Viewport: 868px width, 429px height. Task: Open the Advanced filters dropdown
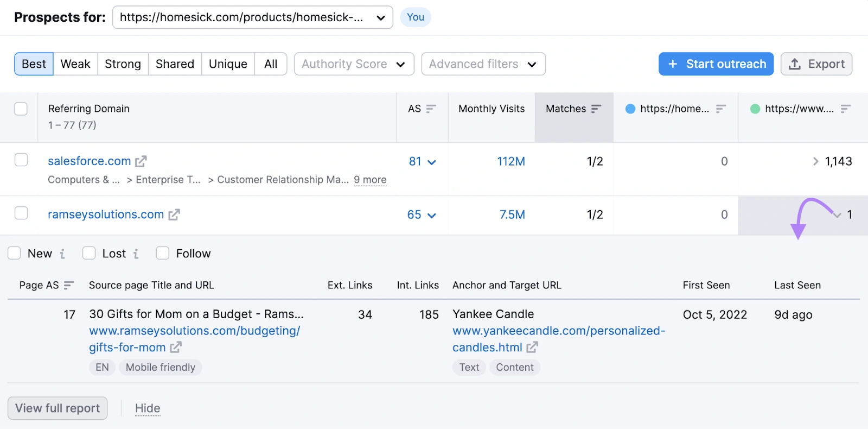pos(483,64)
